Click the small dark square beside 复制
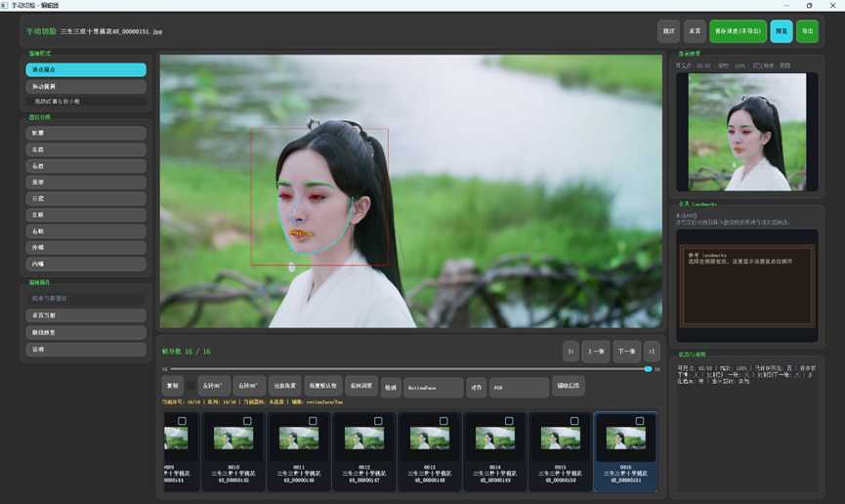 pos(190,386)
